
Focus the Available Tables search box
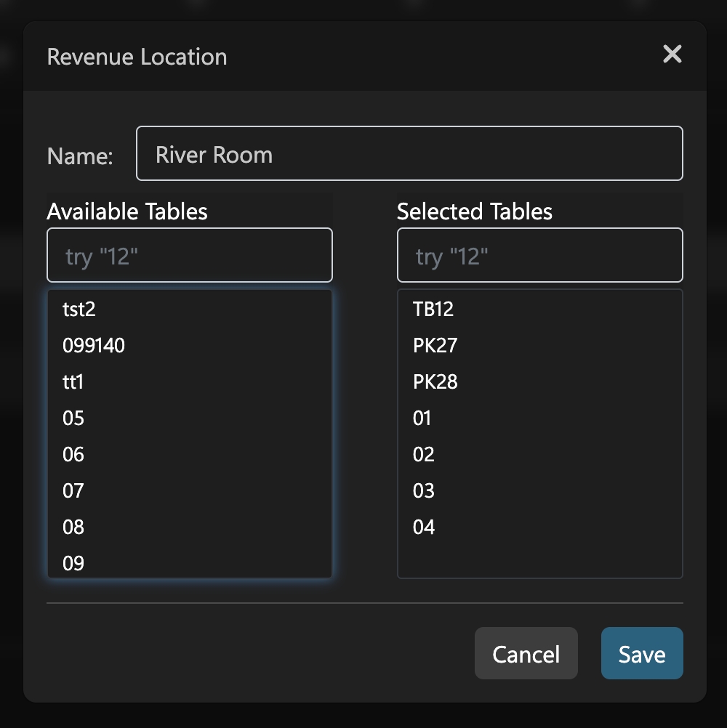pyautogui.click(x=190, y=256)
